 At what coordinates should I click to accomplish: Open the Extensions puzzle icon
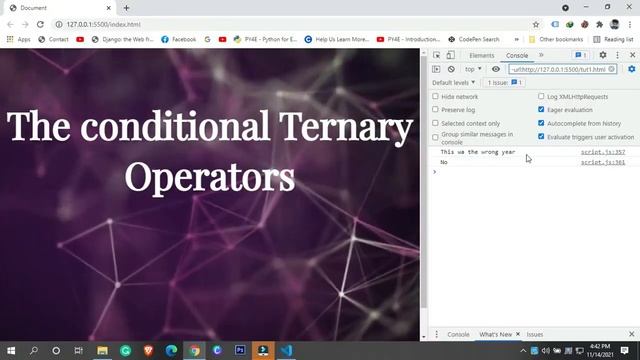coord(599,24)
